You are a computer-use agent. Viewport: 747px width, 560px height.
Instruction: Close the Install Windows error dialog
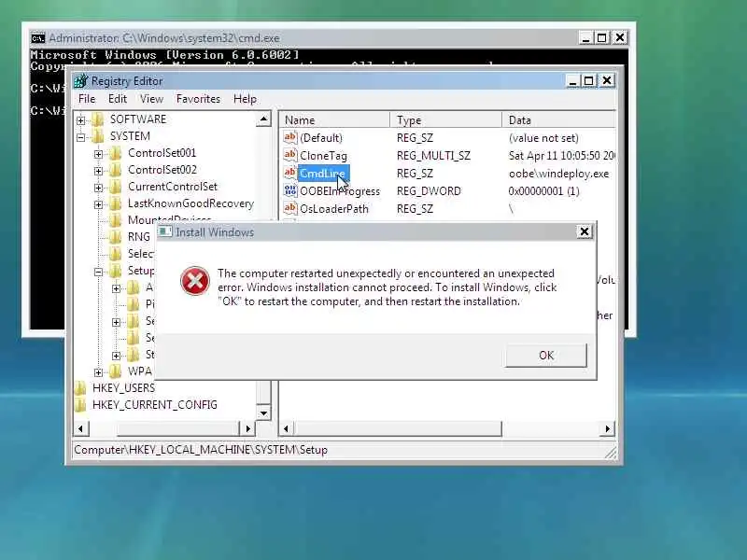click(x=585, y=231)
